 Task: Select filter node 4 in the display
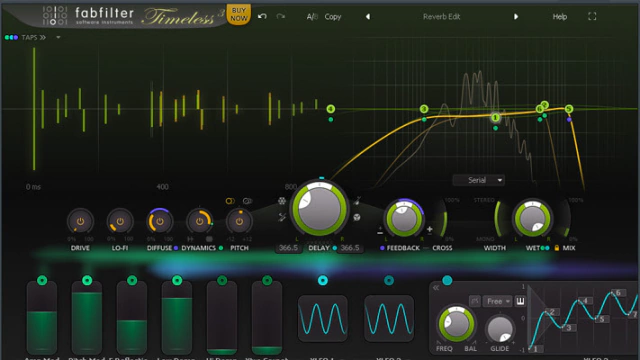coord(331,109)
